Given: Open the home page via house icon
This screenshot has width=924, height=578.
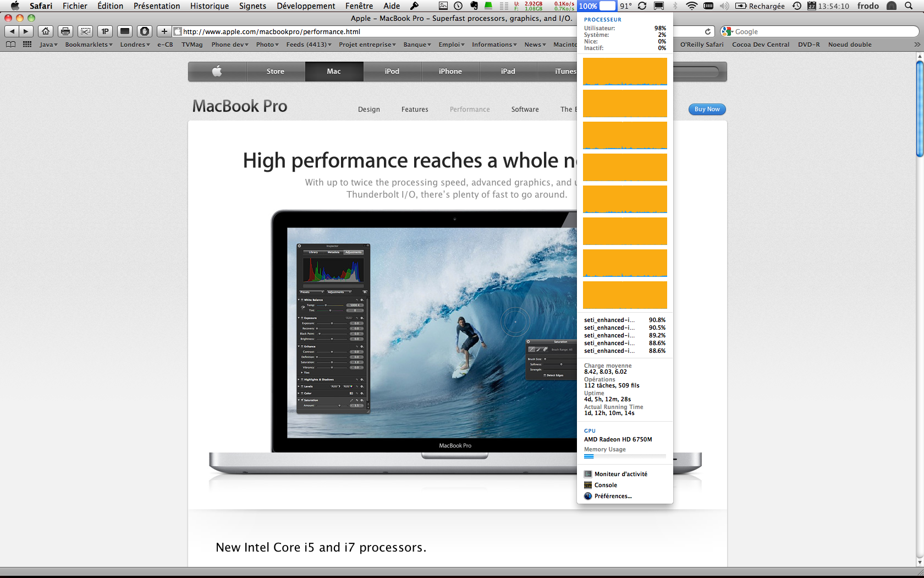Looking at the screenshot, I should click(46, 31).
